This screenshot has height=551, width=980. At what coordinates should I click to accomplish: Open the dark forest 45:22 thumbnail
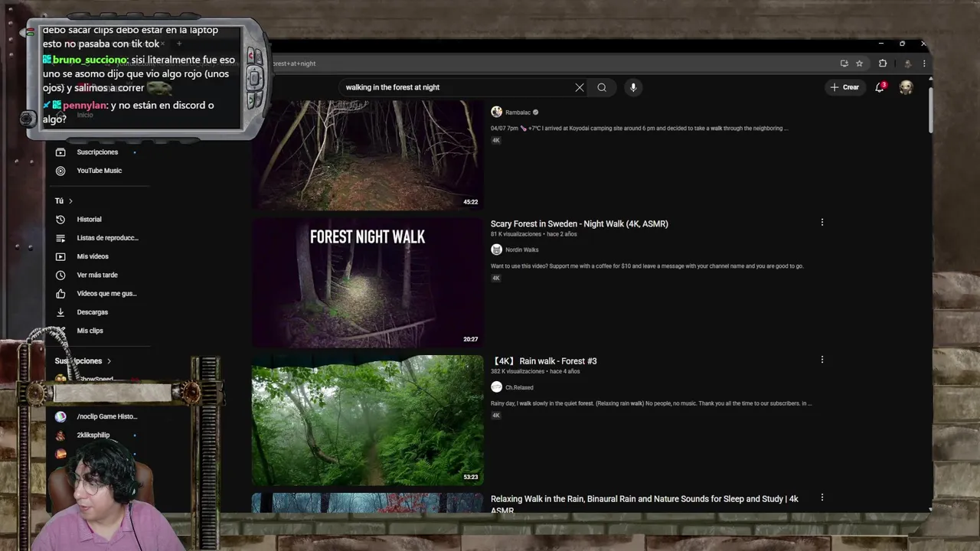[x=367, y=155]
